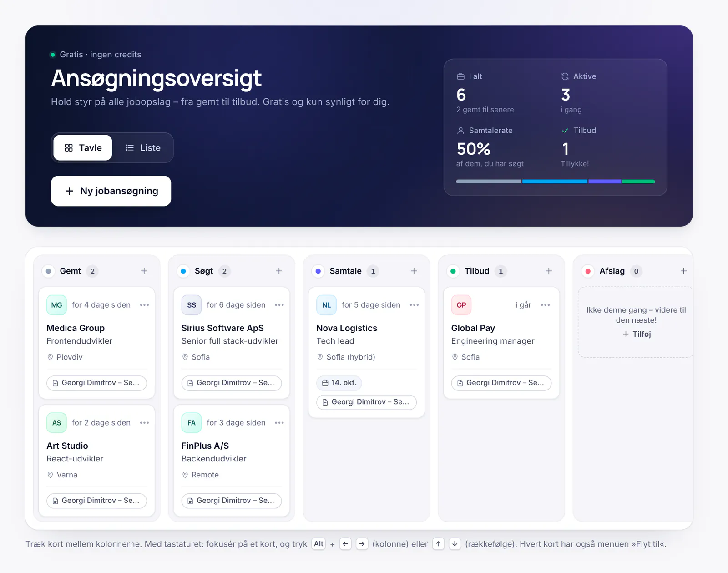Image resolution: width=728 pixels, height=573 pixels.
Task: Click the Samtalerate person icon
Action: coord(460,131)
